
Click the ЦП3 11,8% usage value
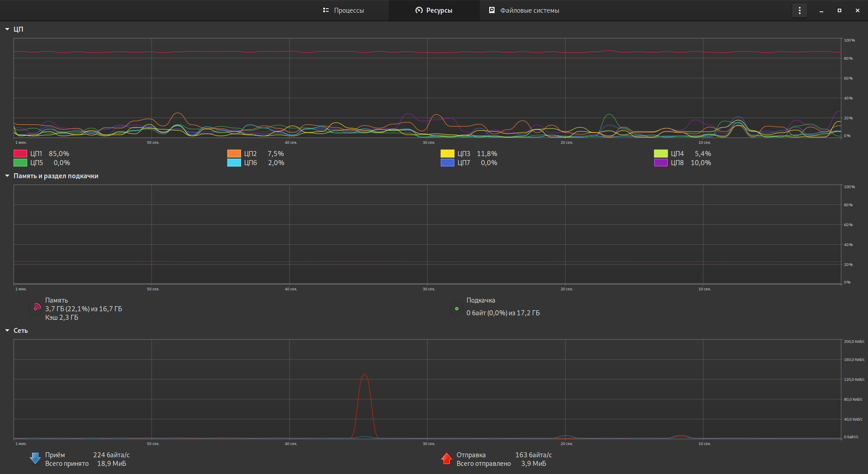coord(487,154)
